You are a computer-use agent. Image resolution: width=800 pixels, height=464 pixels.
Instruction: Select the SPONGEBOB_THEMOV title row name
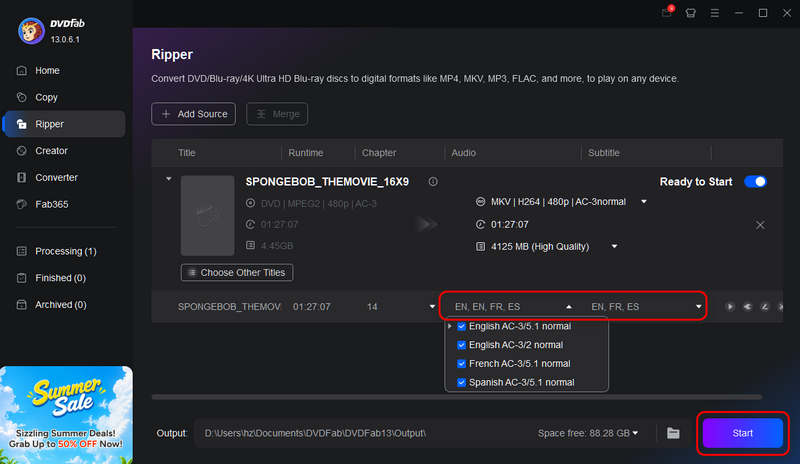click(229, 307)
